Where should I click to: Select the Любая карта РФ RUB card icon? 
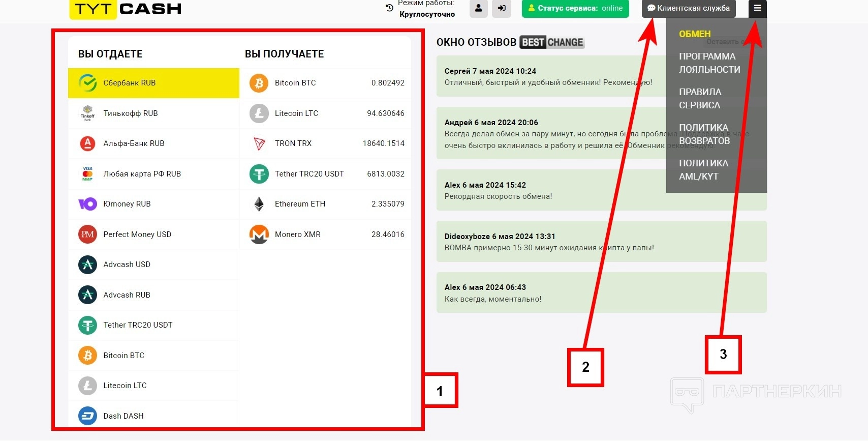point(87,173)
